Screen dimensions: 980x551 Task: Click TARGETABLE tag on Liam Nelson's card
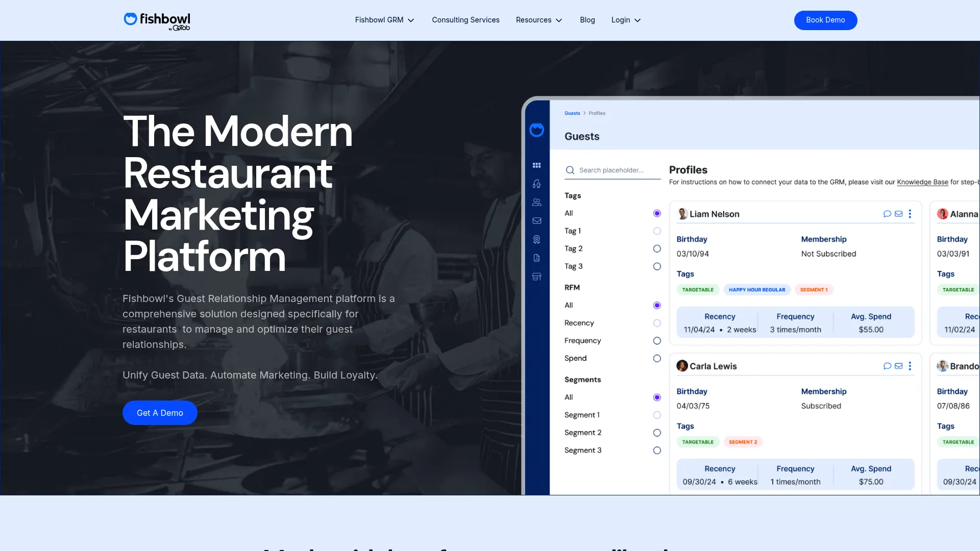point(698,290)
